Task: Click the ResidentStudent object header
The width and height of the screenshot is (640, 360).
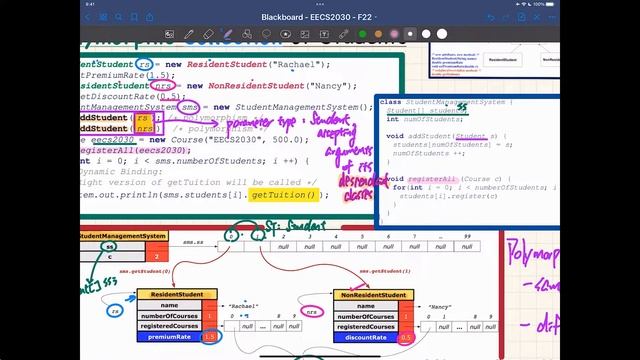Action: tap(177, 294)
